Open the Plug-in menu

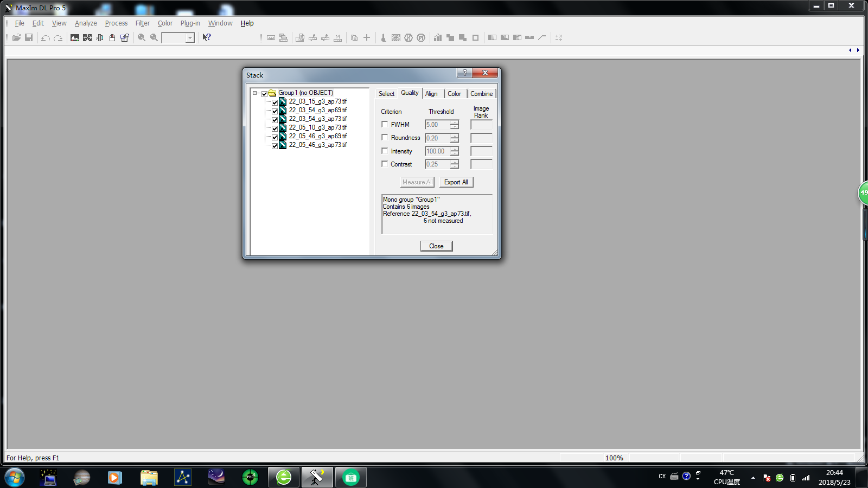pos(190,23)
